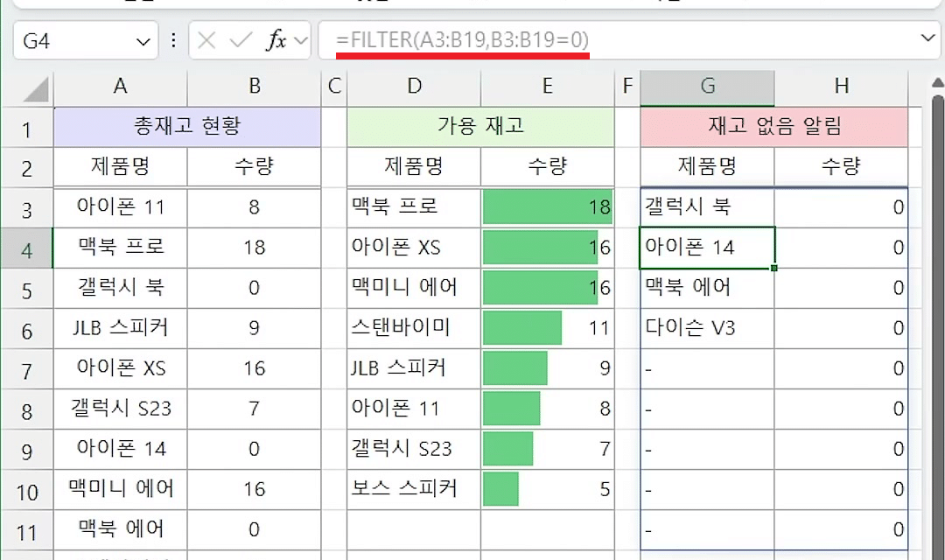The height and width of the screenshot is (560, 945).
Task: Click the '총재고 현황' title cell
Action: (187, 127)
